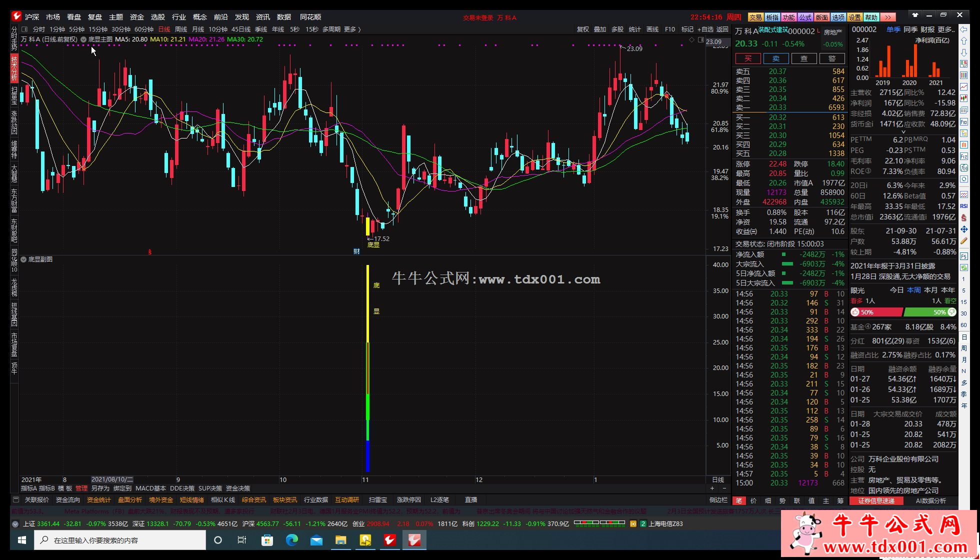Open 更多.. in financial panel
980x560 pixels.
[x=945, y=29]
